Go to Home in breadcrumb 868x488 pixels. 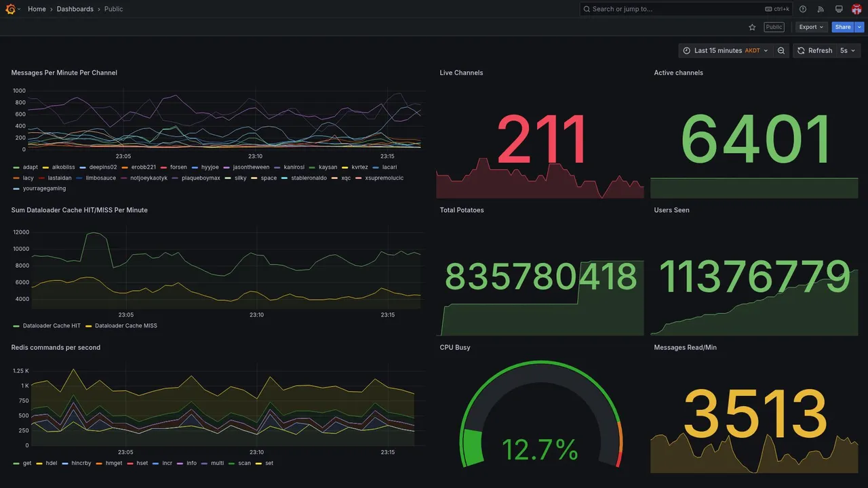pos(37,9)
